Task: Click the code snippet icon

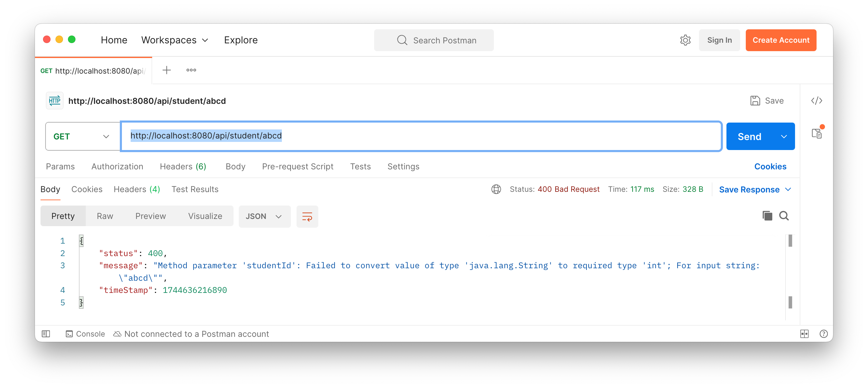Action: [817, 101]
